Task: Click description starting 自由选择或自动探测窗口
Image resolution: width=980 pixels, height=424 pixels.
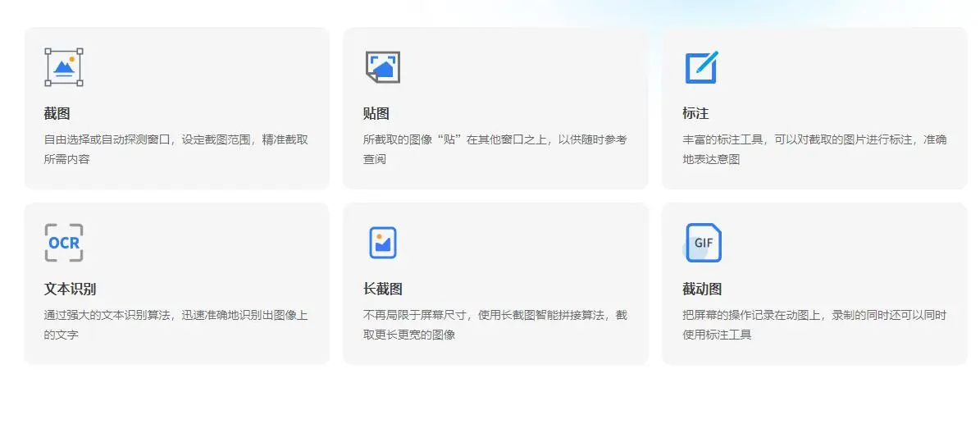Action: click(176, 149)
